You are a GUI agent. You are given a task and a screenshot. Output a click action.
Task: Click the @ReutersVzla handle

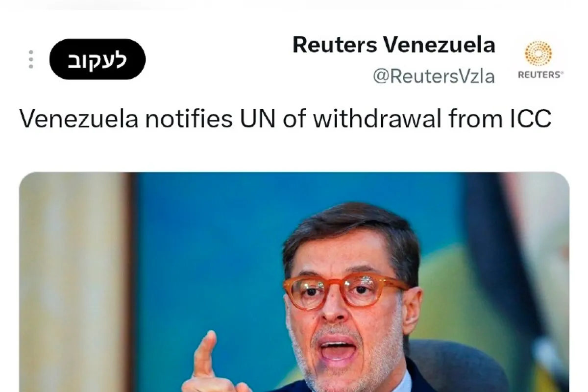pyautogui.click(x=434, y=76)
